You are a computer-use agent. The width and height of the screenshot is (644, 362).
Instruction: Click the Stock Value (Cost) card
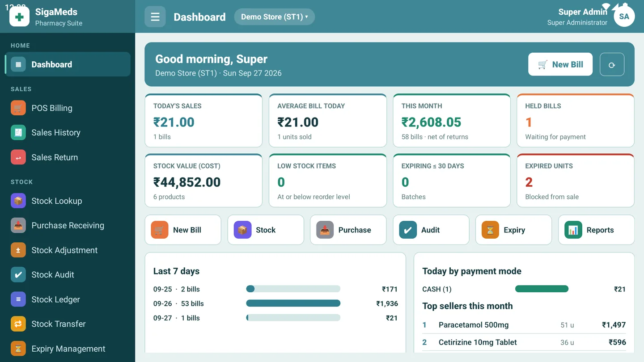(203, 181)
